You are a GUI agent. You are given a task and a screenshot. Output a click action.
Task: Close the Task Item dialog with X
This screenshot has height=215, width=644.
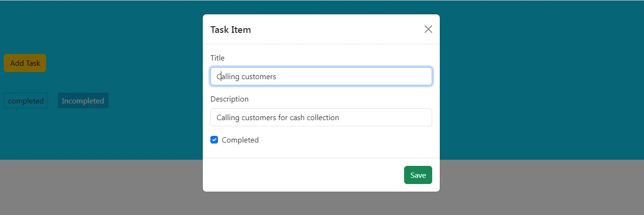click(x=428, y=29)
